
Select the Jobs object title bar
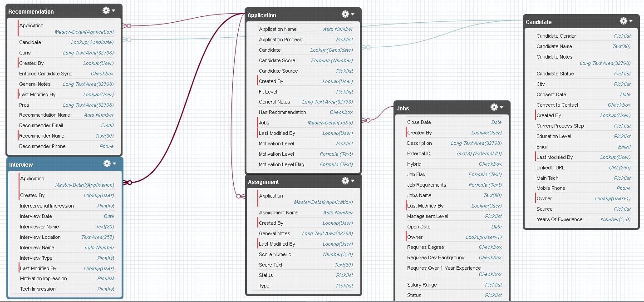click(x=436, y=109)
